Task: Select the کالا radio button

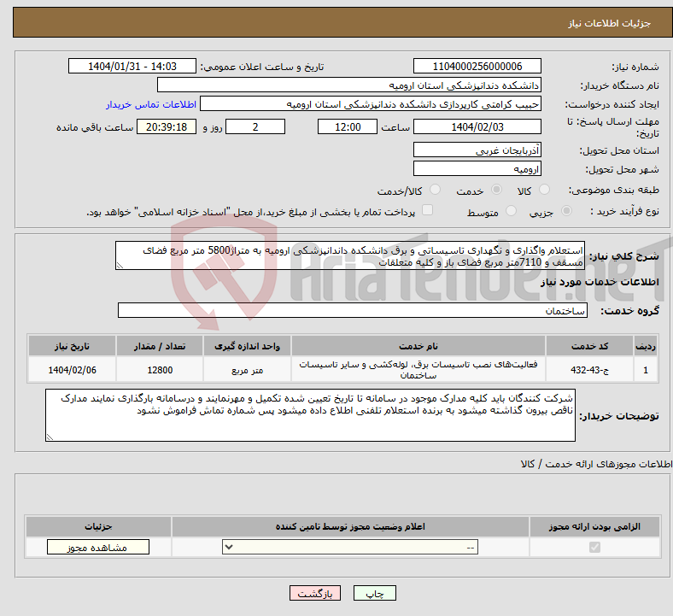Action: click(x=544, y=190)
